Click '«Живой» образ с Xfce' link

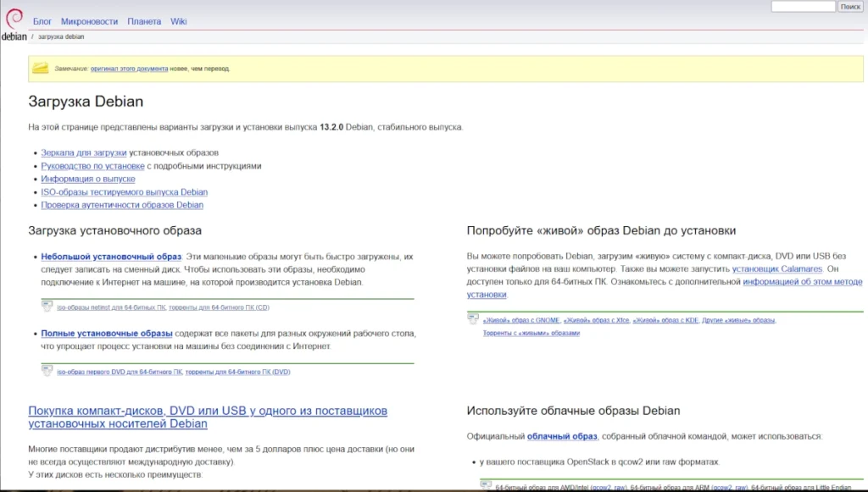(x=596, y=320)
